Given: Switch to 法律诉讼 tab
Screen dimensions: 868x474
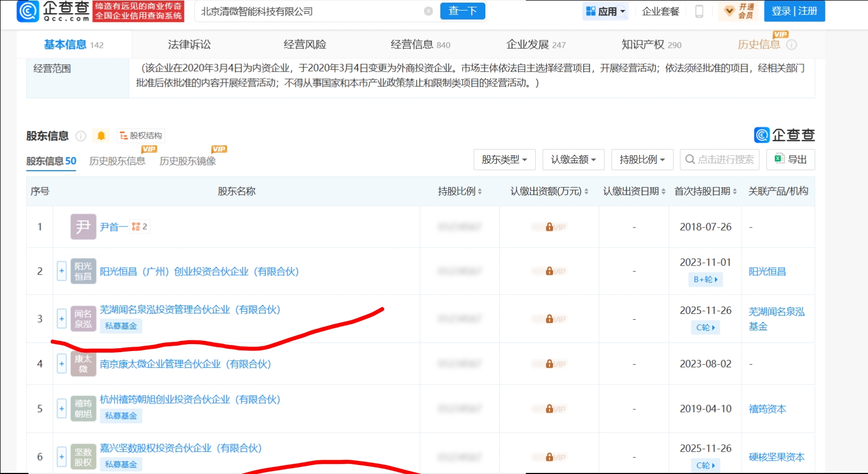Looking at the screenshot, I should pos(189,45).
